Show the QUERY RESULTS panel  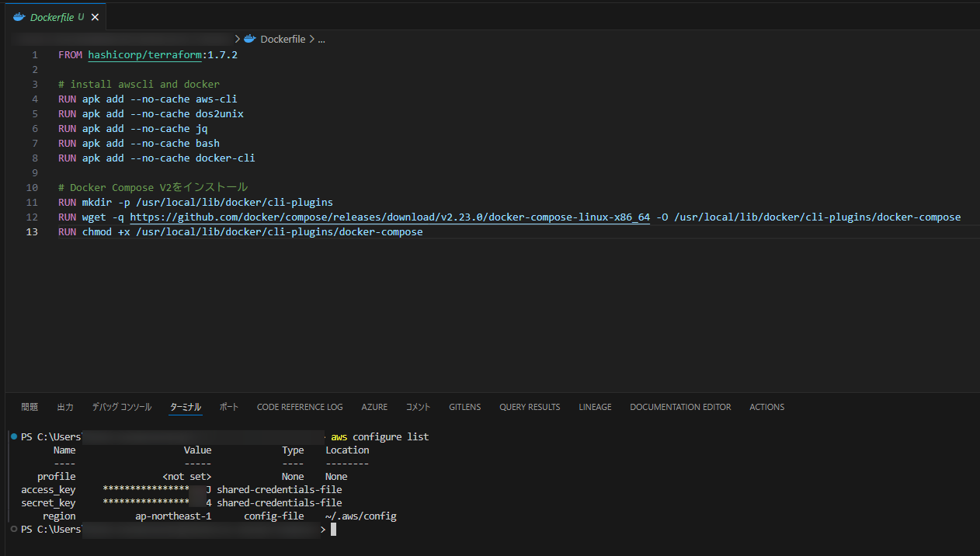[530, 406]
